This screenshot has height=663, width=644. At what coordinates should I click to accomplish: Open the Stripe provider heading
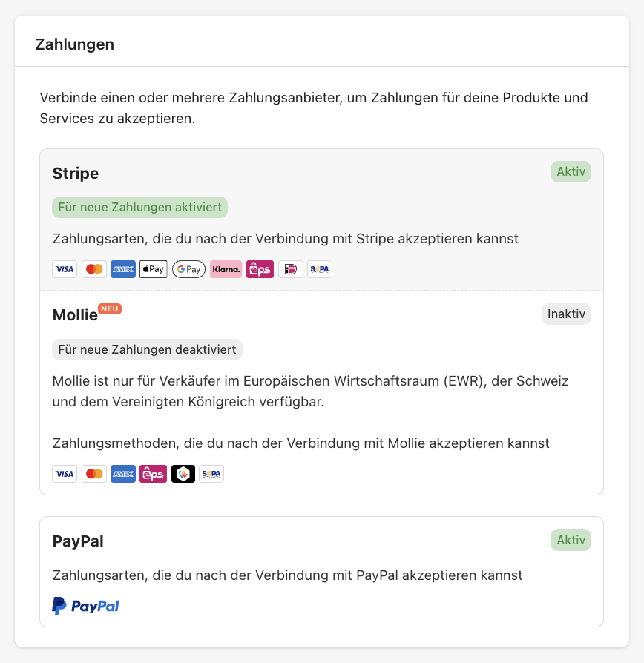coord(75,173)
